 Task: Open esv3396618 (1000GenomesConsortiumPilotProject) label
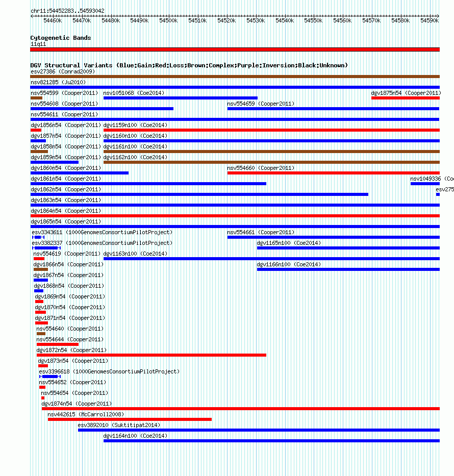109,371
